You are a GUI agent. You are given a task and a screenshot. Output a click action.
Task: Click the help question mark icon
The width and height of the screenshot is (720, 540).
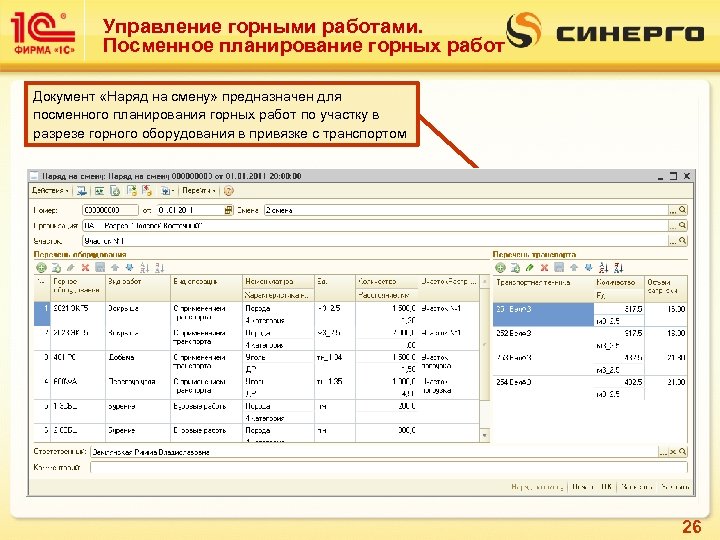click(x=228, y=191)
